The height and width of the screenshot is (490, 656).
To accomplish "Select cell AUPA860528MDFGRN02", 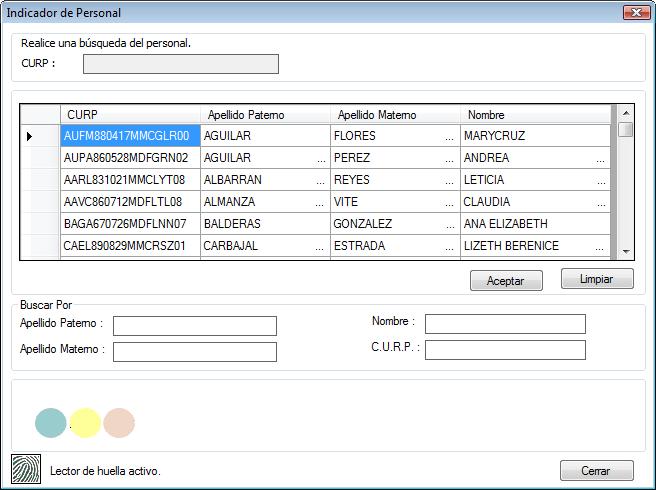I will click(131, 158).
